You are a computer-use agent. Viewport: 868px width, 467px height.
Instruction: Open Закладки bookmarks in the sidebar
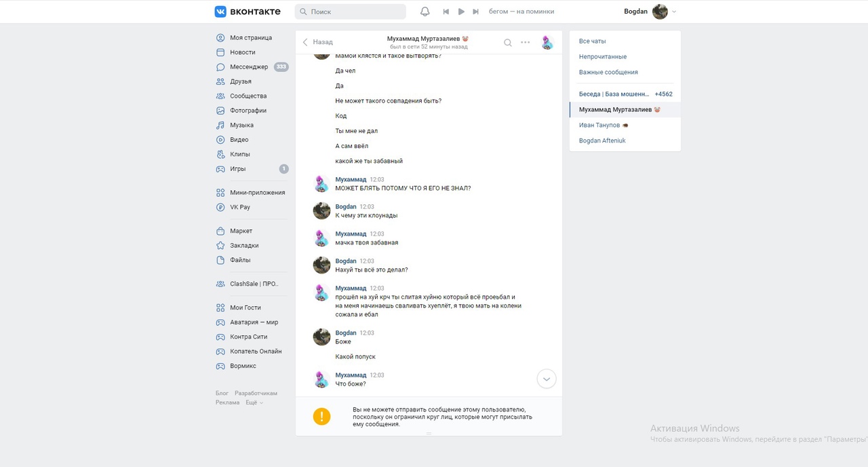click(243, 246)
